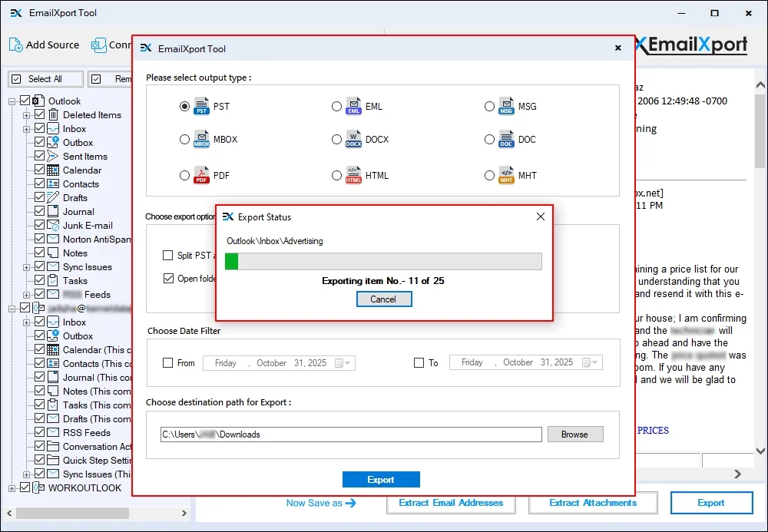Select the MSG format icon

coord(506,104)
